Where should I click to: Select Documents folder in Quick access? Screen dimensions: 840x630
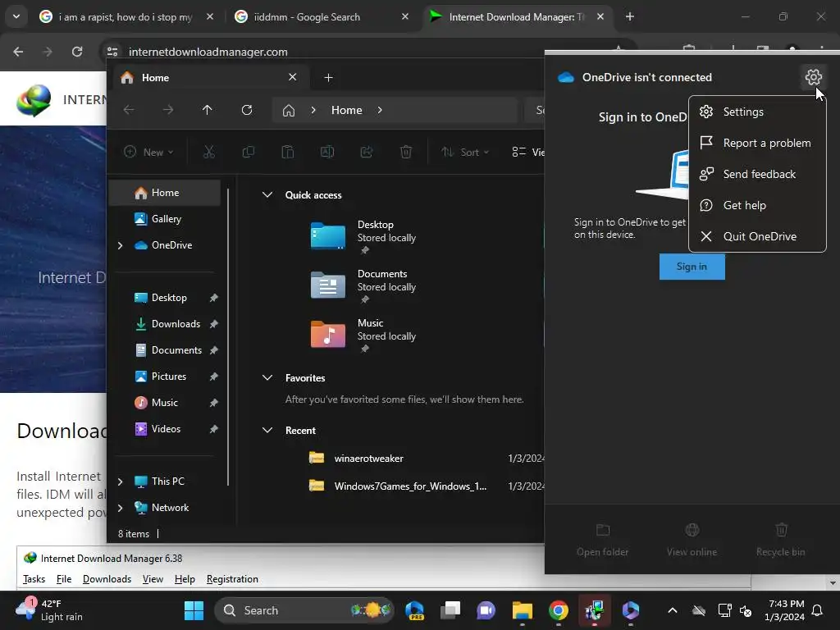coord(364,285)
